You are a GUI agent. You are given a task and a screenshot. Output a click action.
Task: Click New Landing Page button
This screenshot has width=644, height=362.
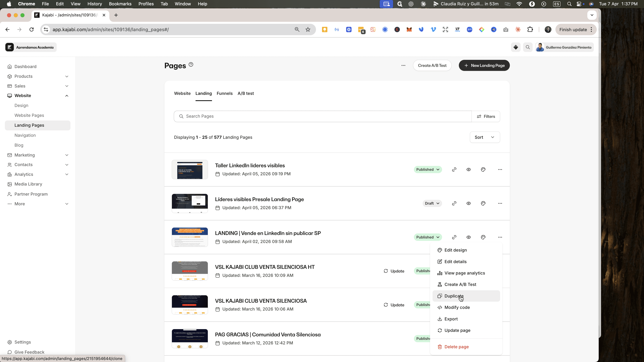coord(484,66)
